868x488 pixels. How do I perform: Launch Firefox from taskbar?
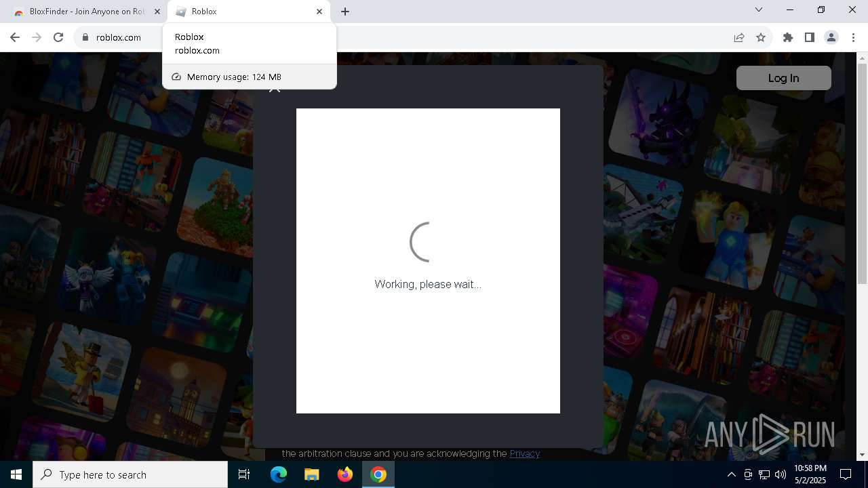[344, 474]
